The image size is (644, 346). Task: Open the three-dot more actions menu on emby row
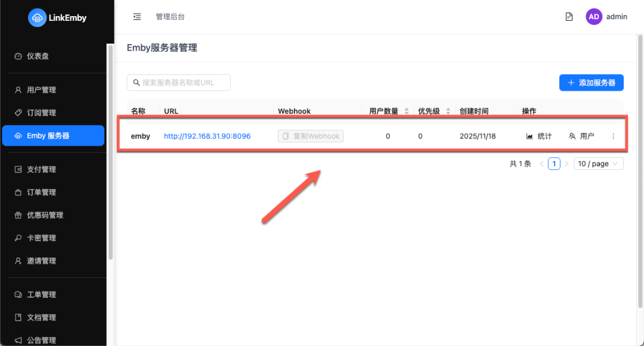click(613, 135)
